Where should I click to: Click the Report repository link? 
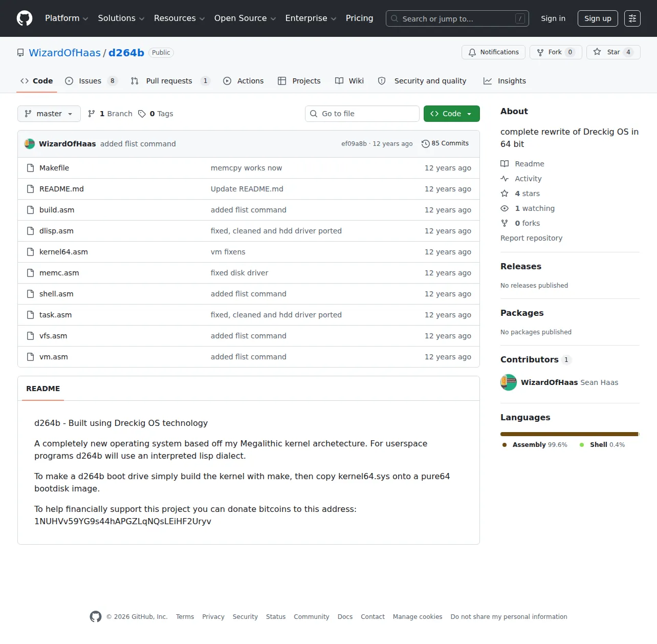pyautogui.click(x=531, y=238)
